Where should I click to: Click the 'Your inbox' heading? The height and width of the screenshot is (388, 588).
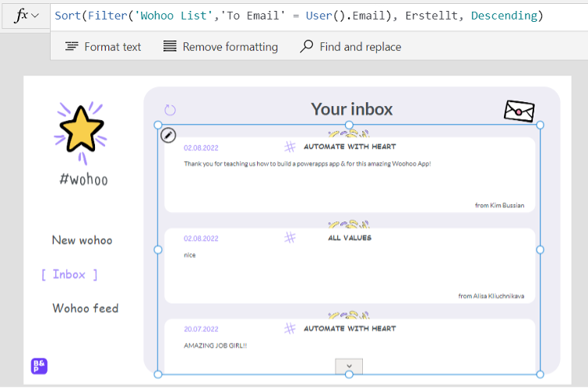click(352, 109)
